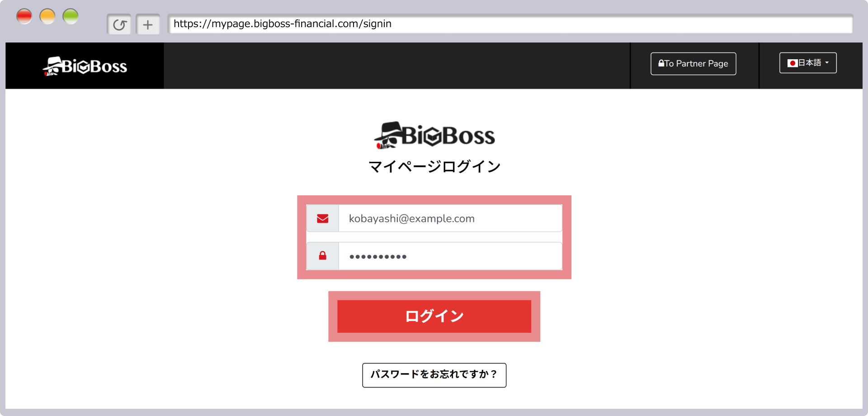
Task: Click the BigBoss logo in the top navigation bar
Action: pyautogui.click(x=85, y=66)
